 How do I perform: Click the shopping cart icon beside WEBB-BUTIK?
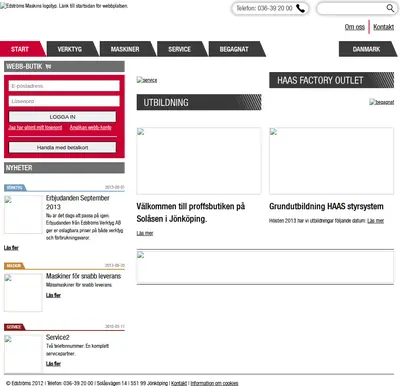click(48, 66)
